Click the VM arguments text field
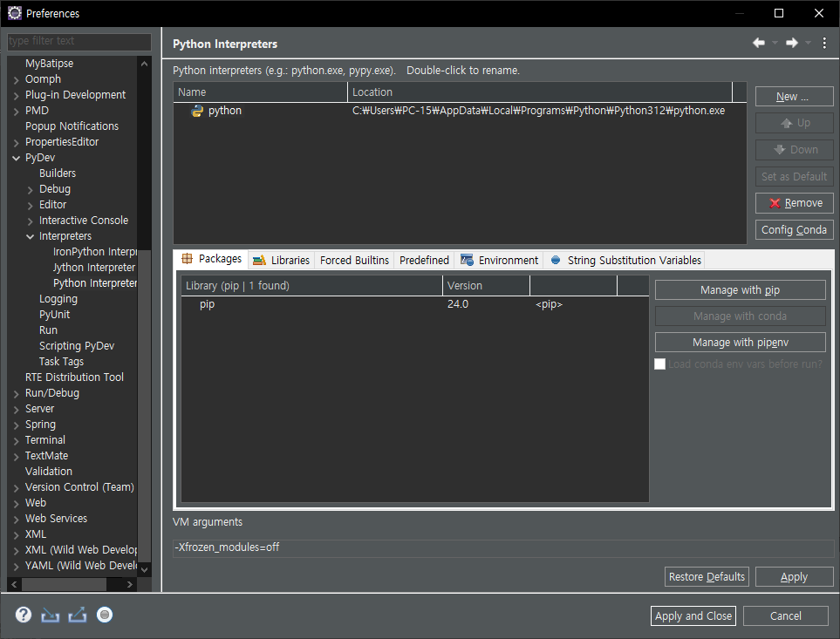 click(502, 547)
